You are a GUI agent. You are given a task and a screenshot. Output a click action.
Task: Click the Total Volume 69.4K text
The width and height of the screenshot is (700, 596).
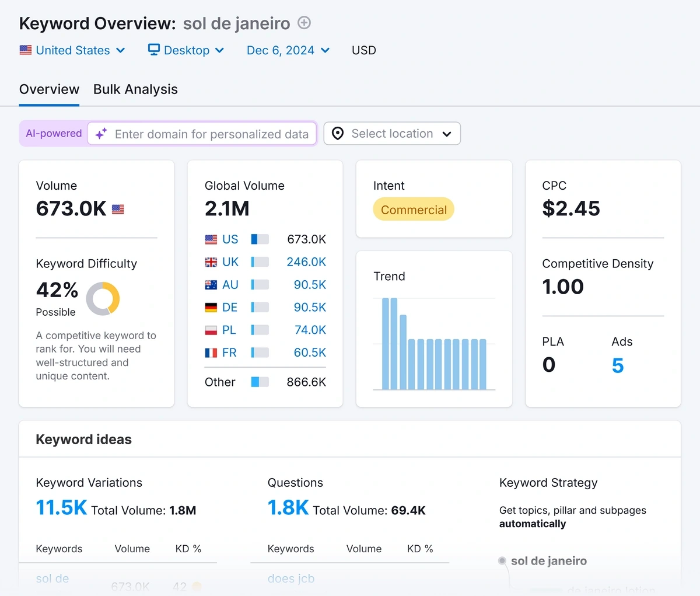point(369,511)
